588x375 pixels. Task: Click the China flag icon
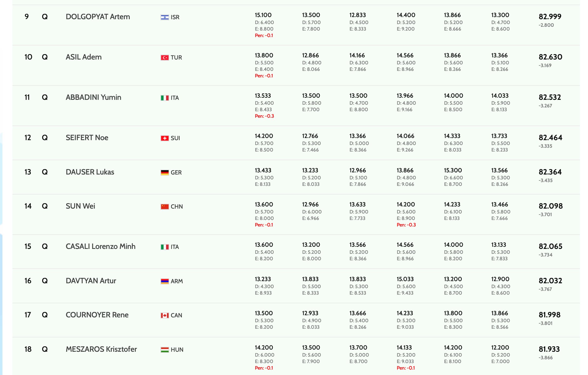point(165,207)
